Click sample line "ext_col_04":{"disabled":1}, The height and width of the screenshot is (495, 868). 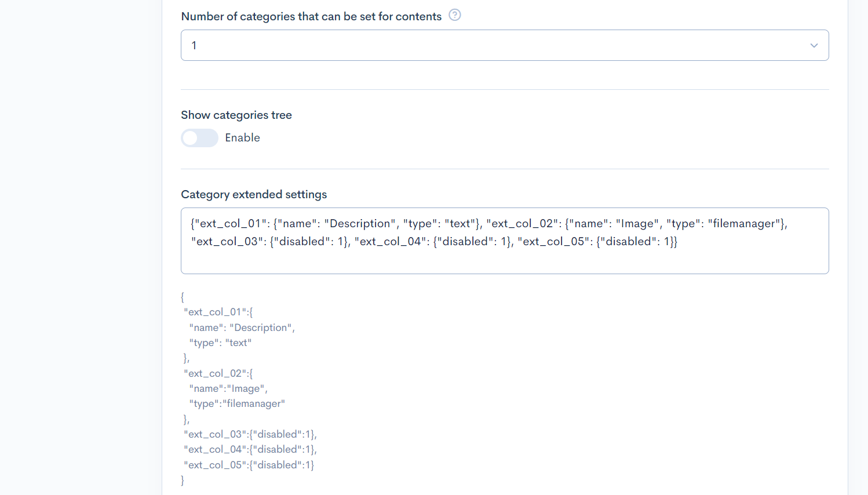(250, 450)
